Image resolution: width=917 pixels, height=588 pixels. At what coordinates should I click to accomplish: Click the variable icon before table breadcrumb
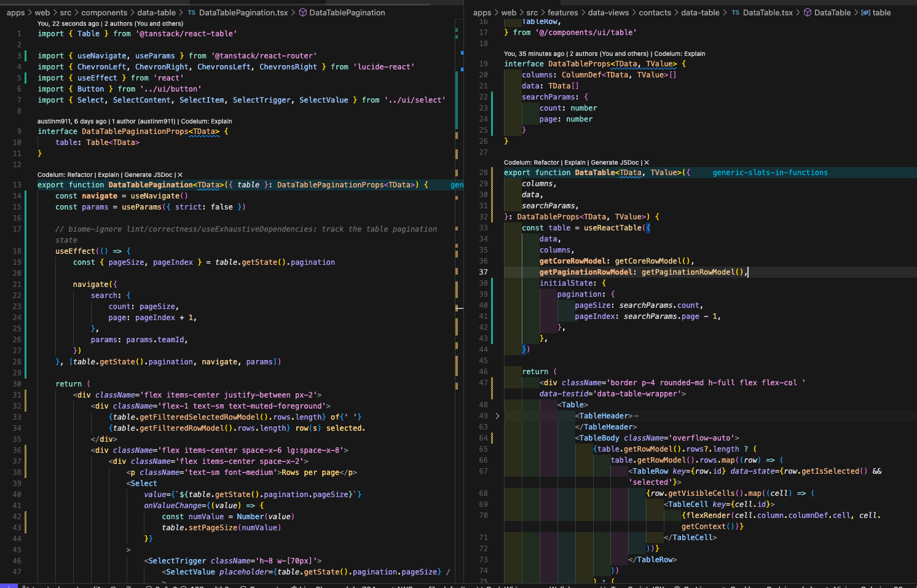tap(865, 12)
